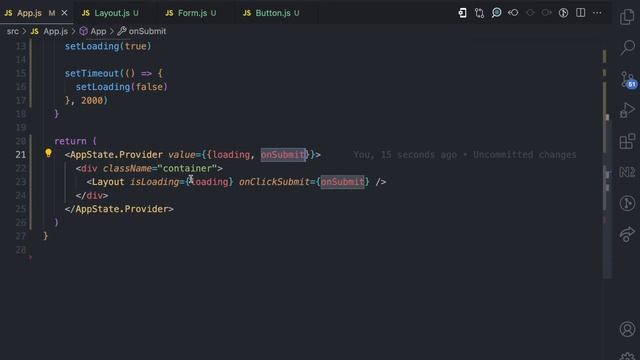
Task: Click the highlighted onSubmit on line 23
Action: click(342, 182)
